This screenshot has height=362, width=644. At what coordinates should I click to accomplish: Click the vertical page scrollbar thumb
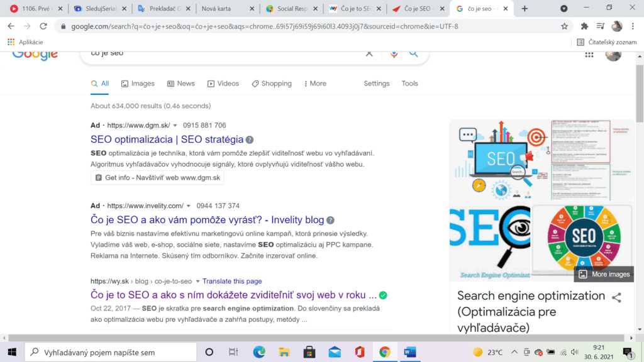click(x=640, y=94)
